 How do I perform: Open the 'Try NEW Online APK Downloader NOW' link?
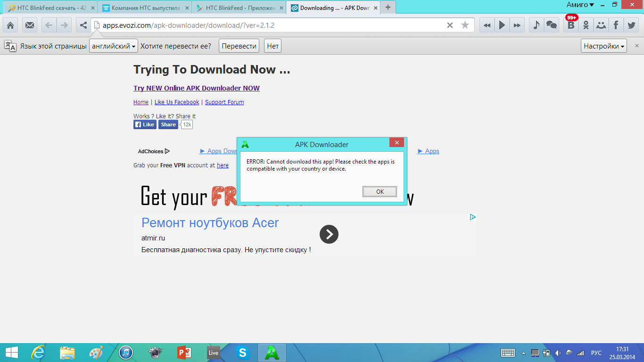pyautogui.click(x=197, y=88)
